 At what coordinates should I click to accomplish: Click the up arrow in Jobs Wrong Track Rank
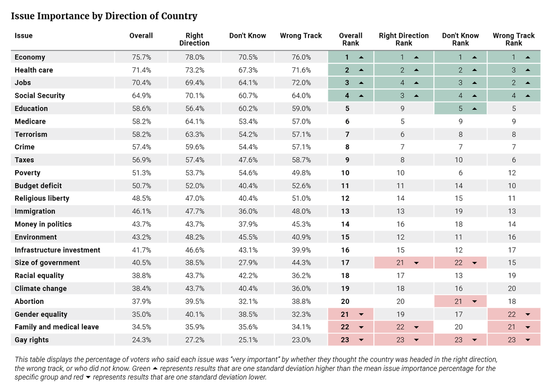[527, 83]
